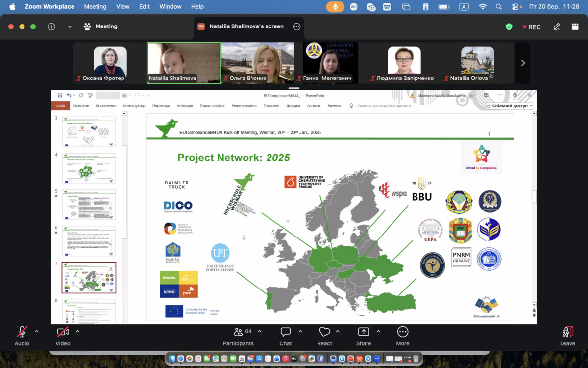The image size is (588, 368).
Task: Toggle the macOS menu bar microphone indicator
Action: (336, 7)
